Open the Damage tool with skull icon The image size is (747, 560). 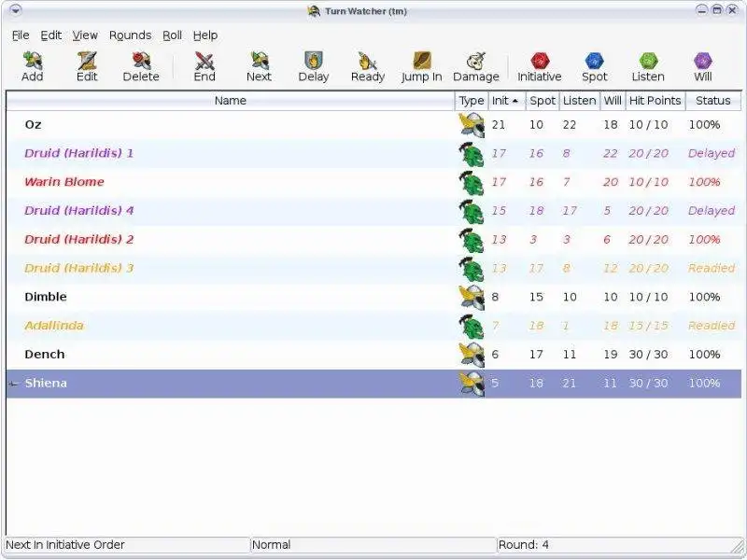(x=476, y=61)
